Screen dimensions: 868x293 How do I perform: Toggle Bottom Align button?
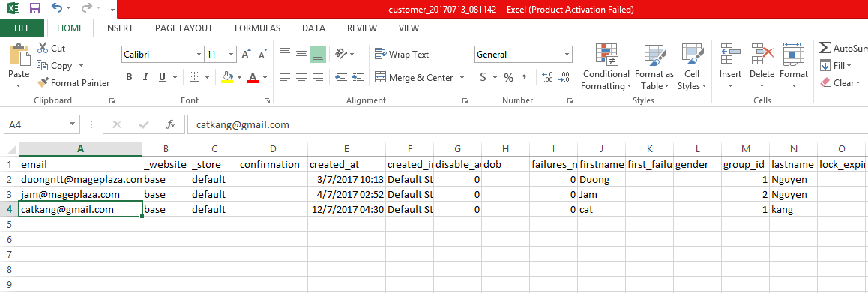tap(318, 54)
